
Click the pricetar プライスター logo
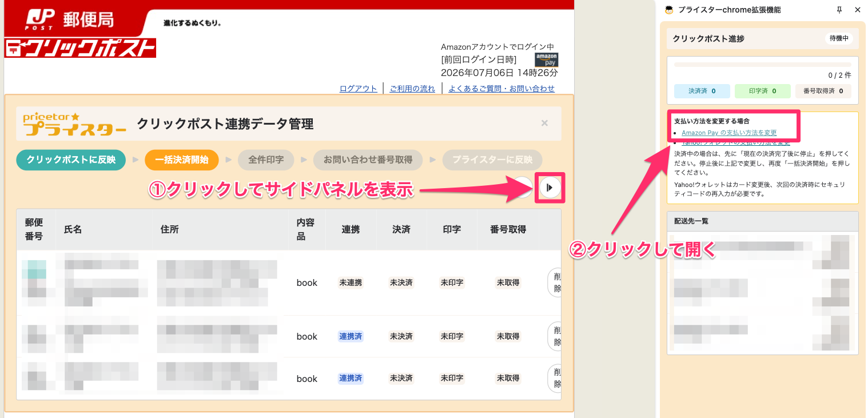point(75,124)
